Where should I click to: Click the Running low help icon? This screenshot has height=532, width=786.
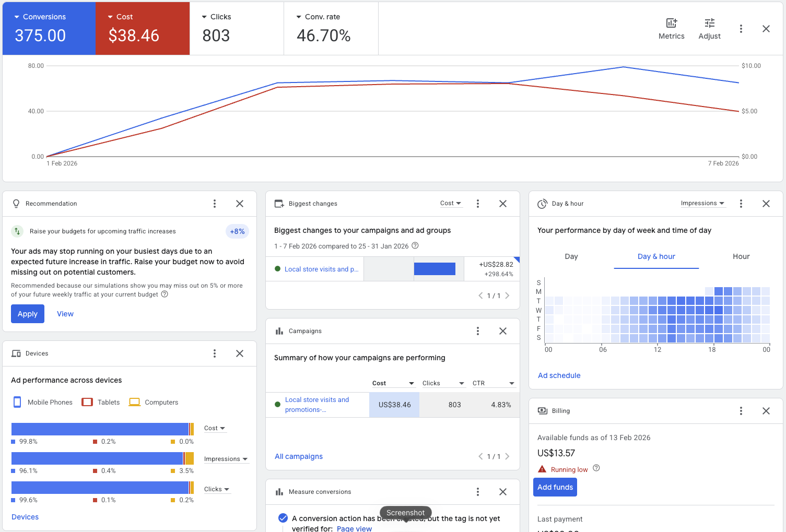pyautogui.click(x=596, y=468)
